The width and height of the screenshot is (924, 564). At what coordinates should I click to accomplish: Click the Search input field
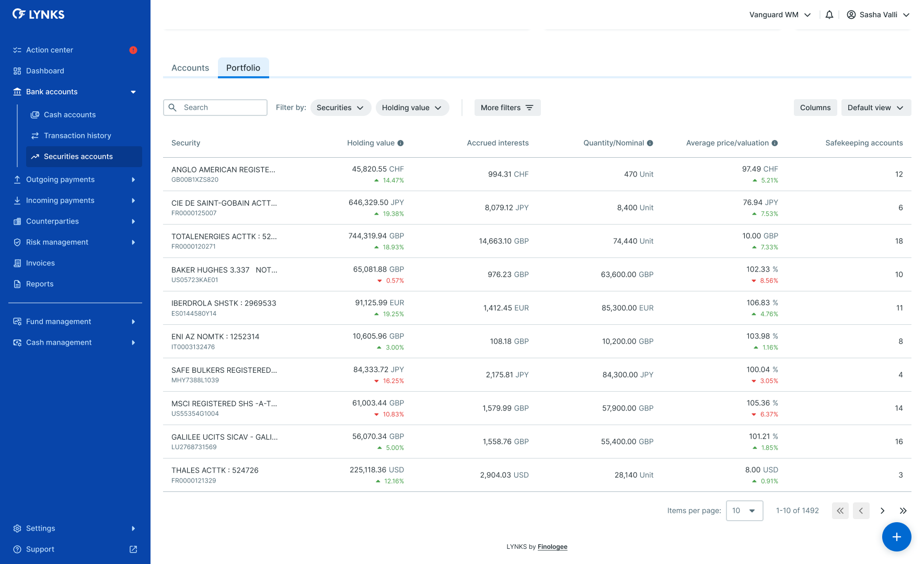[x=215, y=108]
